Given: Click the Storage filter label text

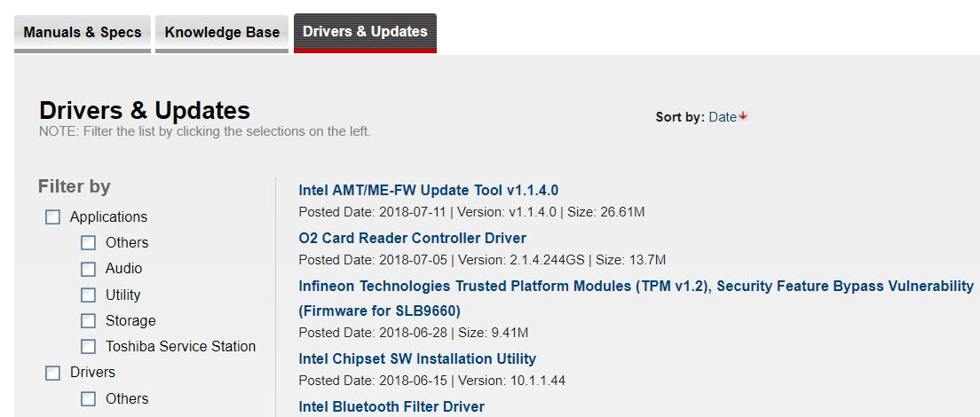Looking at the screenshot, I should pyautogui.click(x=130, y=320).
